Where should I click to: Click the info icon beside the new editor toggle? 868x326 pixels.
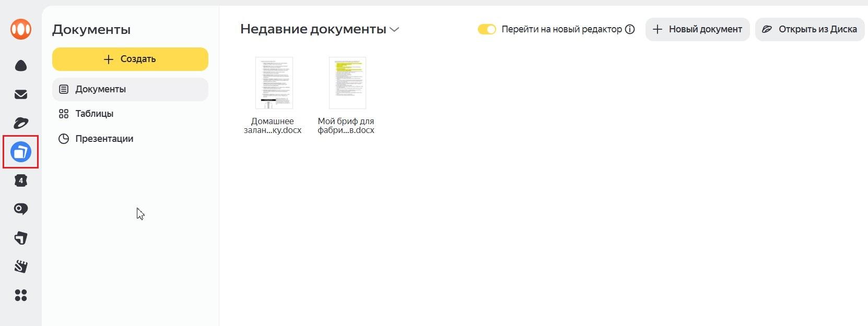[630, 29]
